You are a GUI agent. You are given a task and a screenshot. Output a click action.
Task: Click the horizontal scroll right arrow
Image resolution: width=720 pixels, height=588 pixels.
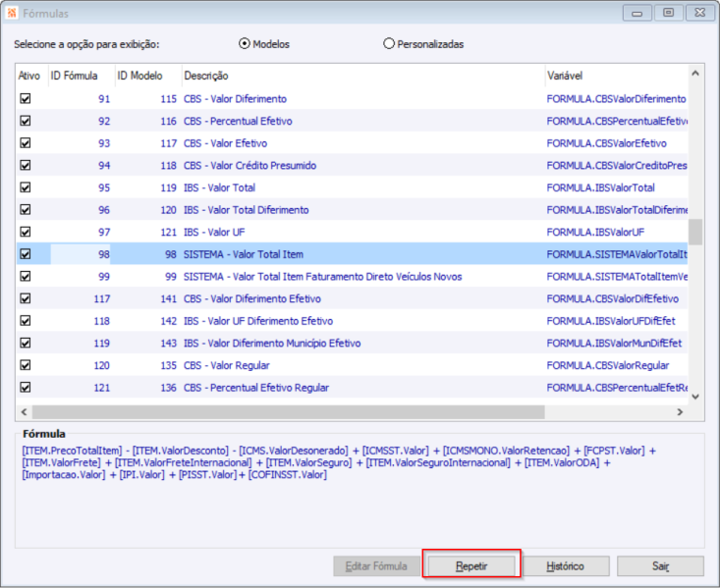click(680, 412)
